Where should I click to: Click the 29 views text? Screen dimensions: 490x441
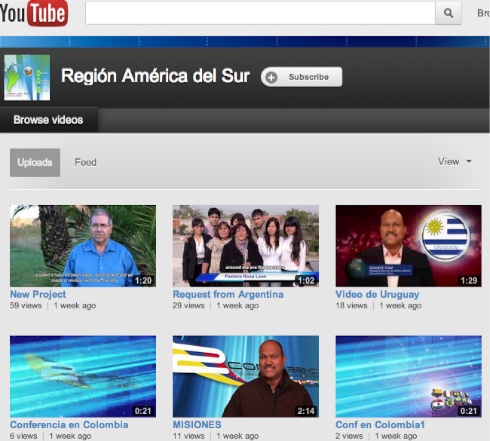(188, 306)
